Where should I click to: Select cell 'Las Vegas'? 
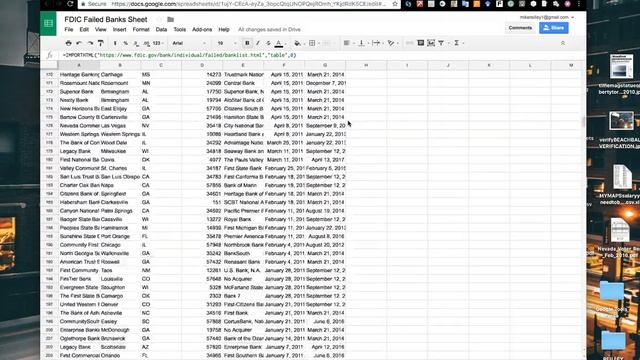point(120,126)
